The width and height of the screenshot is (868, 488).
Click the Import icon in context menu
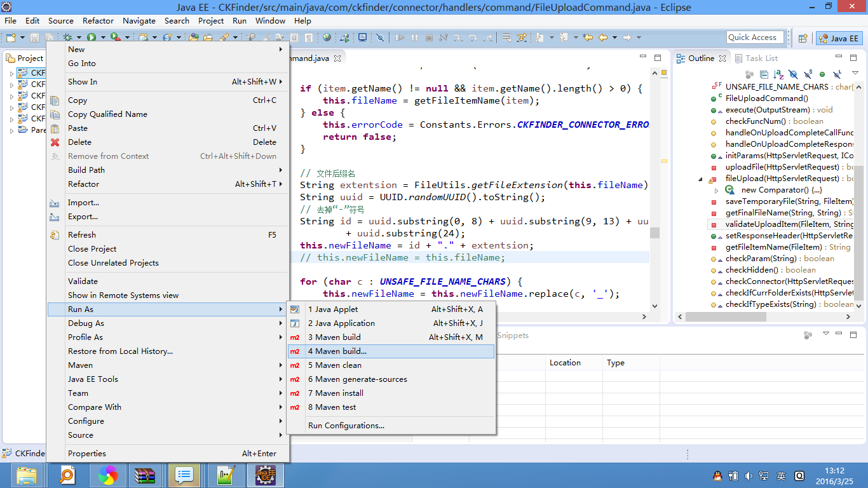coord(55,203)
